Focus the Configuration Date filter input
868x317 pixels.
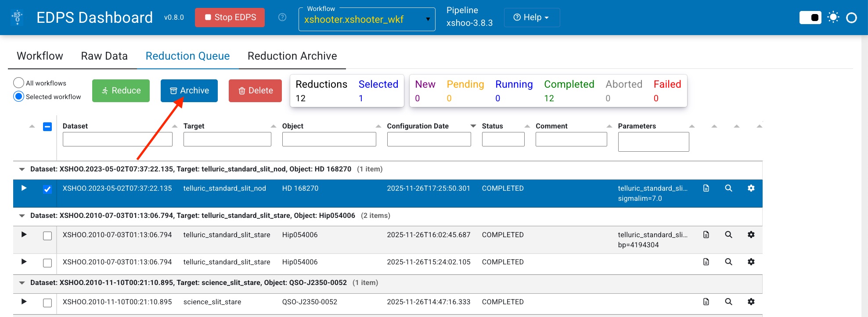429,139
